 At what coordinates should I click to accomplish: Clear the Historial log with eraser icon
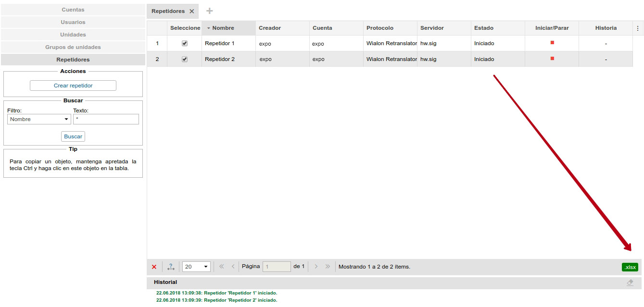pyautogui.click(x=630, y=282)
